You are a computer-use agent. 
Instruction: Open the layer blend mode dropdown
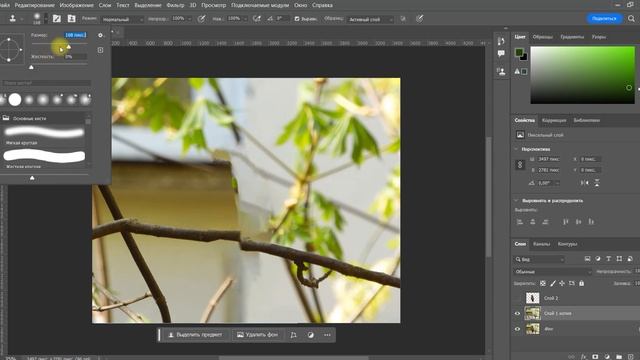click(x=552, y=272)
